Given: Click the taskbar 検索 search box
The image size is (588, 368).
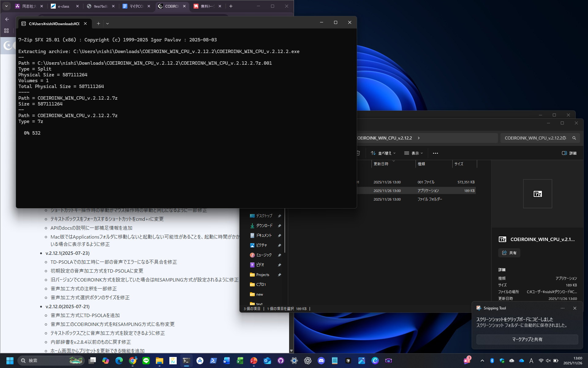Looking at the screenshot, I should 51,361.
